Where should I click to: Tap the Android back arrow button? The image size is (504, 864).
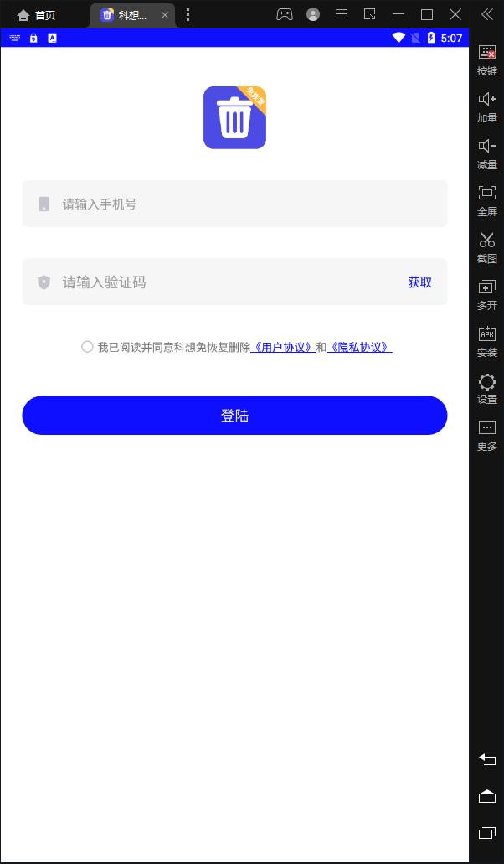(x=487, y=759)
